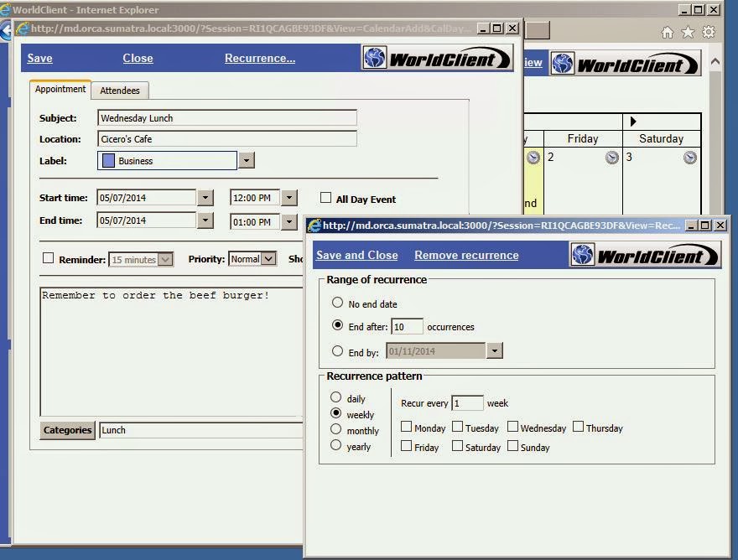Click the clock icon on Friday 2
The image size is (738, 560).
611,157
